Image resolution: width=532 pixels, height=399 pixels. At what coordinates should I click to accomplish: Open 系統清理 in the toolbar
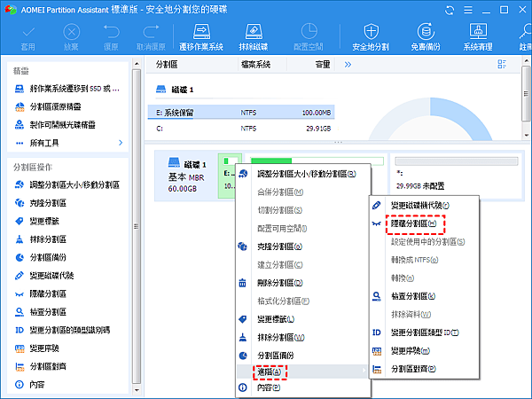tap(478, 37)
